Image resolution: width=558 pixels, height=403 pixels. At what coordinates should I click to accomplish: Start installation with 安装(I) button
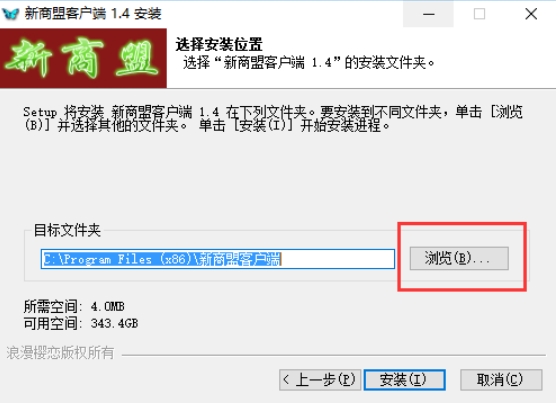[x=405, y=380]
